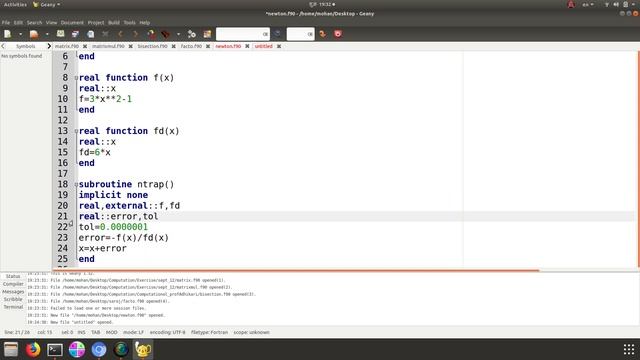Expand the recent files dropdown arrow
The image size is (640, 360).
click(x=47, y=34)
